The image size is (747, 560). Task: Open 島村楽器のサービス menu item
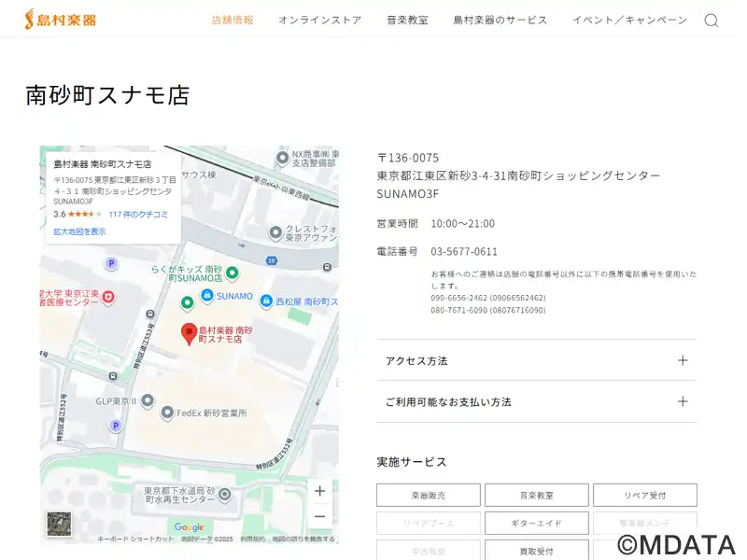click(x=500, y=20)
